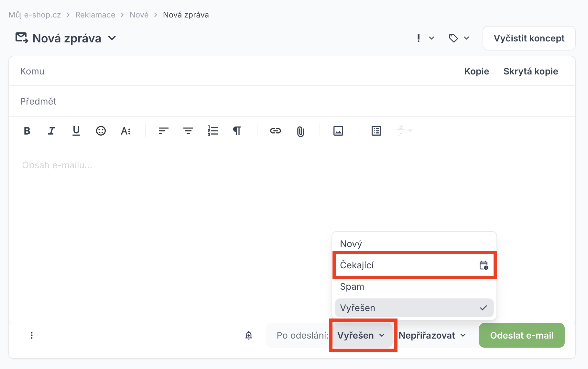Open the bell reminder icon
The width and height of the screenshot is (588, 369).
[249, 335]
